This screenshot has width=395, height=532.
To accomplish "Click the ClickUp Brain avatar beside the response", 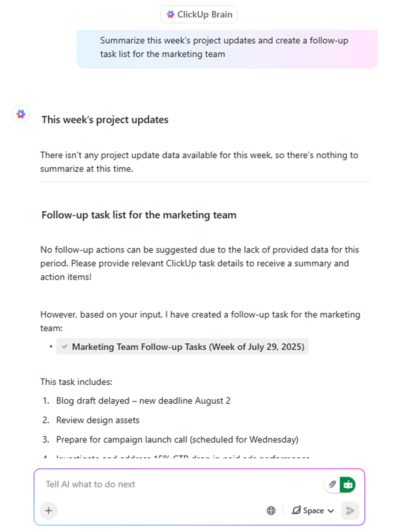I will pyautogui.click(x=21, y=114).
